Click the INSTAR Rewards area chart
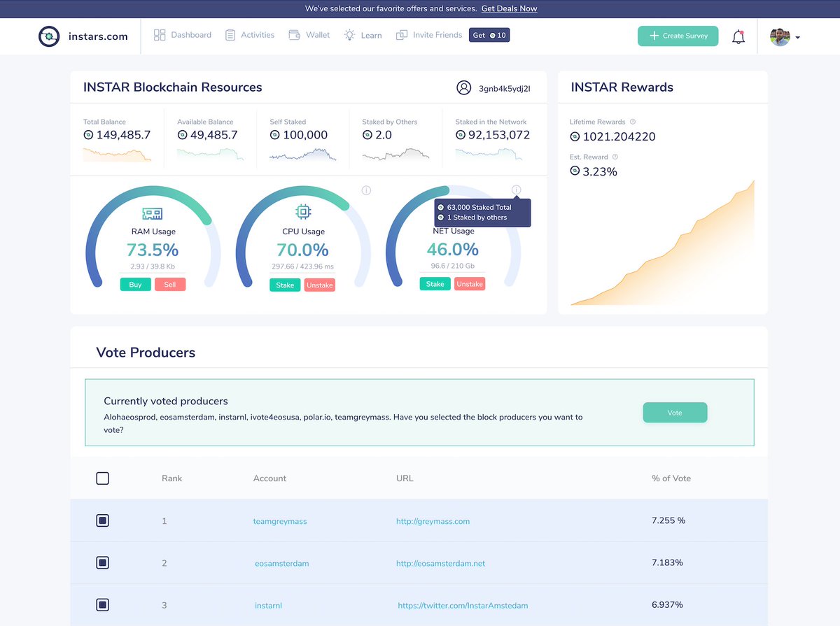Viewport: 840px width, 626px height. [x=662, y=243]
